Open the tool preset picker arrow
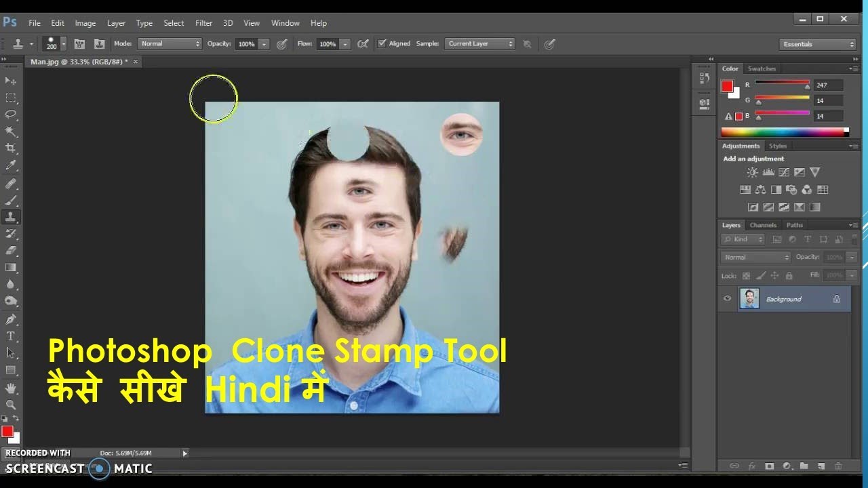 [31, 44]
